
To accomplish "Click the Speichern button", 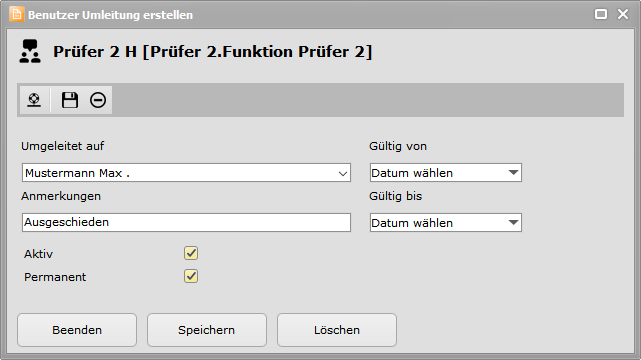I will coord(207,330).
